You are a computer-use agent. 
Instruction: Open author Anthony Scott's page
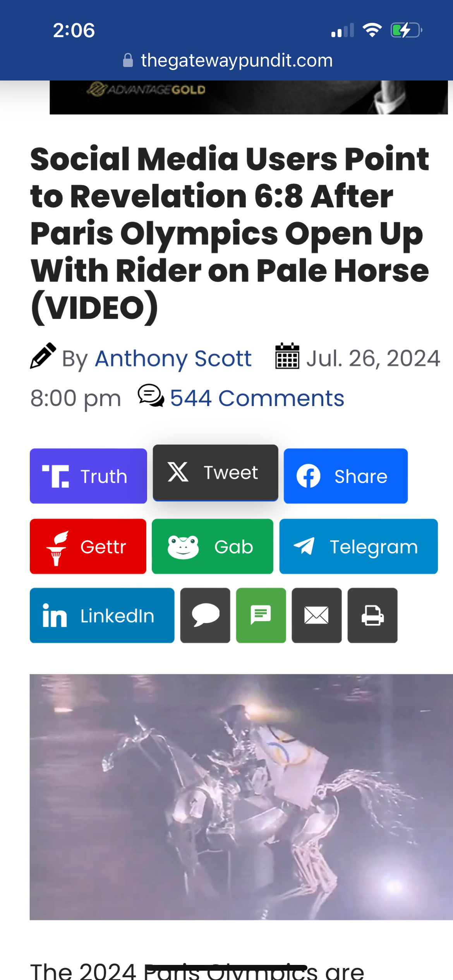coord(173,358)
